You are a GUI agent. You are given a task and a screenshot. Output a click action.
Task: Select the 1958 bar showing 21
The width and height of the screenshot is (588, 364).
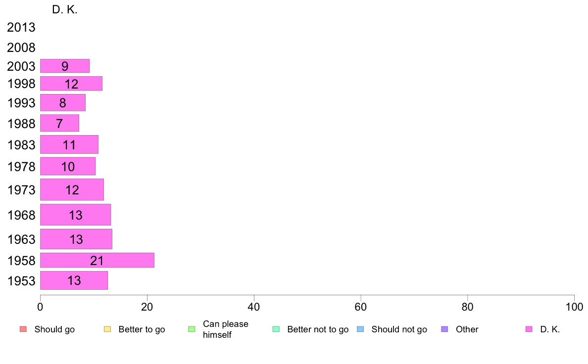[x=97, y=260]
